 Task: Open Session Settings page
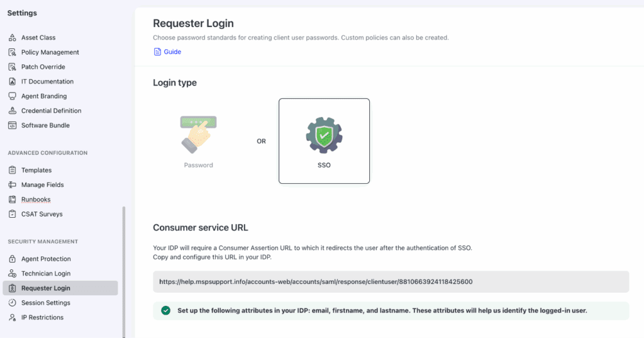[x=45, y=303]
